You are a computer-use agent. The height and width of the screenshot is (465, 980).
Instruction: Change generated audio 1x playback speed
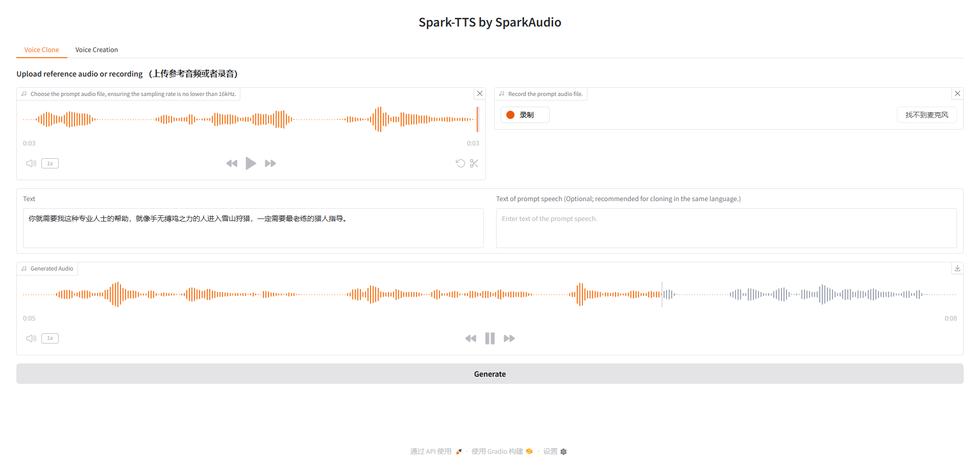tap(50, 338)
